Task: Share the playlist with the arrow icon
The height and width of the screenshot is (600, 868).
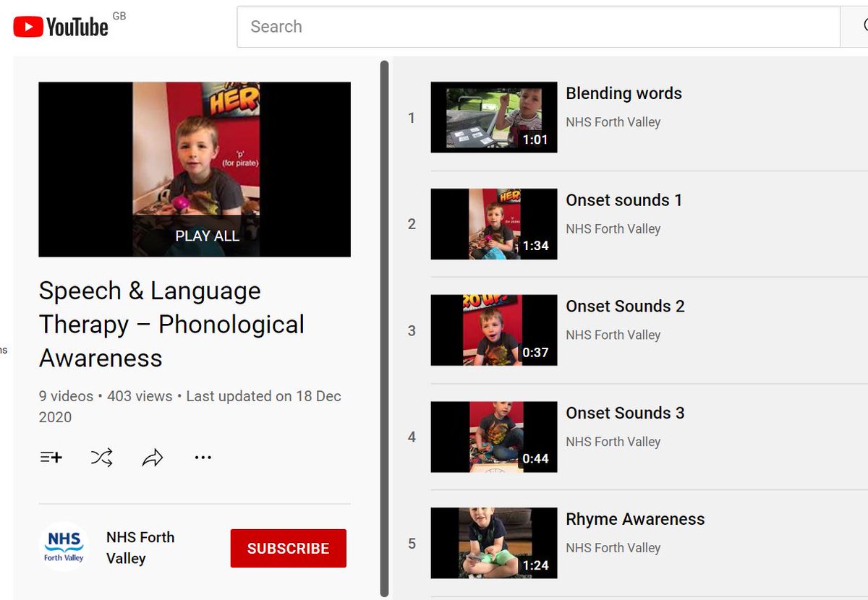Action: 153,458
